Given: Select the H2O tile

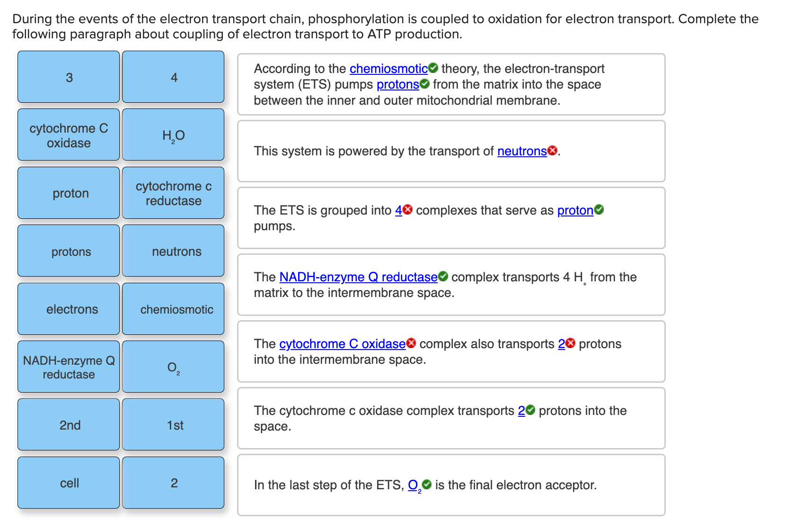Looking at the screenshot, I should [x=173, y=135].
